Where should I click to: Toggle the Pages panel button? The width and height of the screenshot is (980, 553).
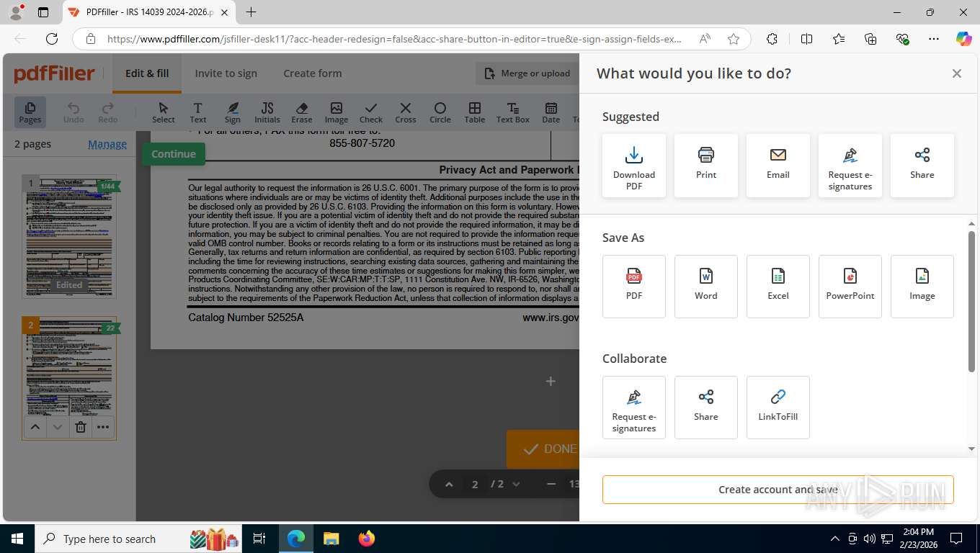coord(30,112)
